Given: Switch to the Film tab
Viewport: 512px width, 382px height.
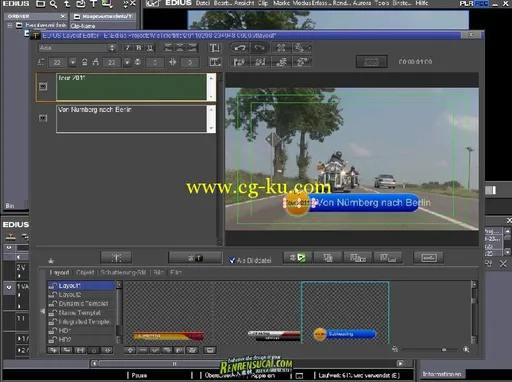Looking at the screenshot, I should pos(176,272).
